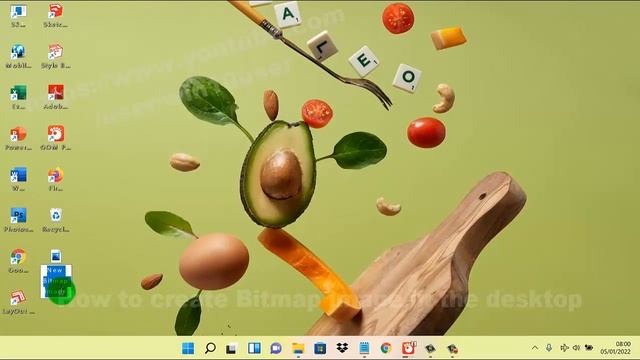
Task: Open Task View from taskbar
Action: pos(232,348)
